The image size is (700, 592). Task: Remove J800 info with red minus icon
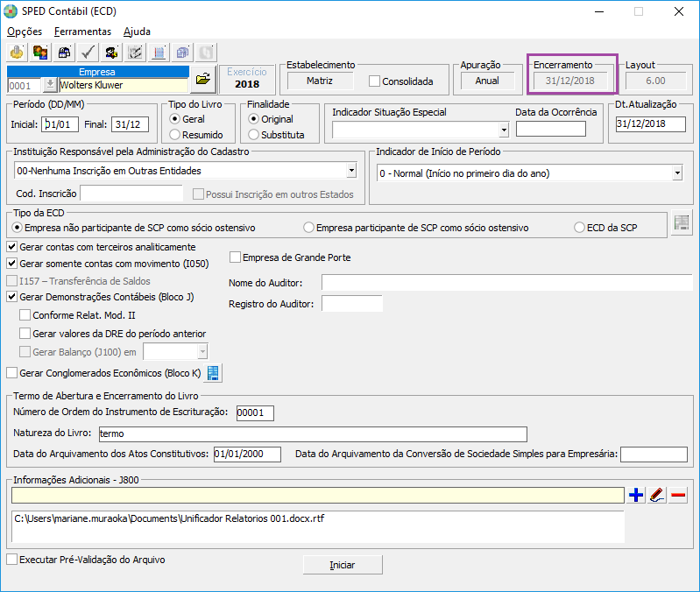tap(678, 495)
